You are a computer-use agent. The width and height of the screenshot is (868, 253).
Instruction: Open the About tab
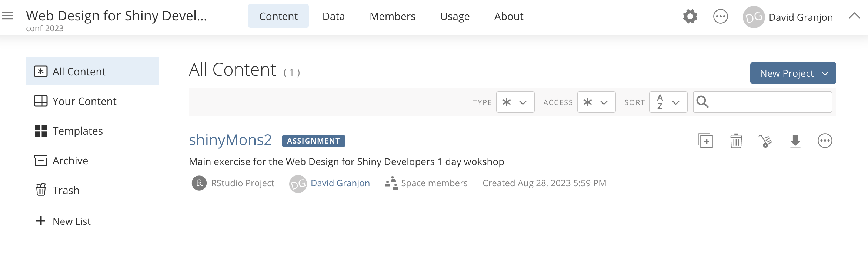point(509,16)
